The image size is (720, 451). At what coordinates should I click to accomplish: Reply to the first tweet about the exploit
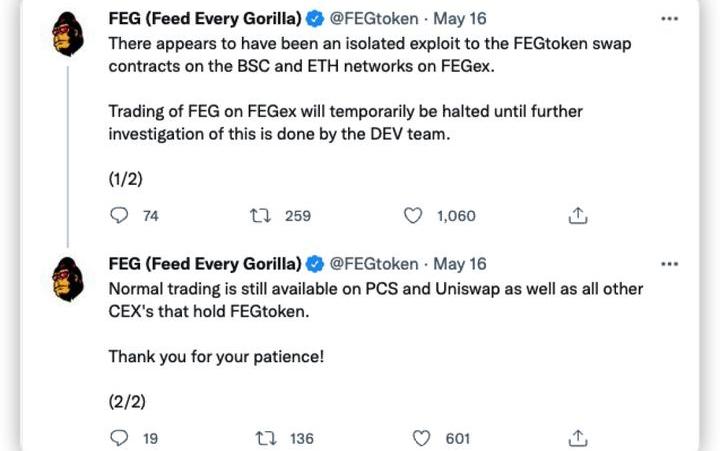click(x=119, y=215)
